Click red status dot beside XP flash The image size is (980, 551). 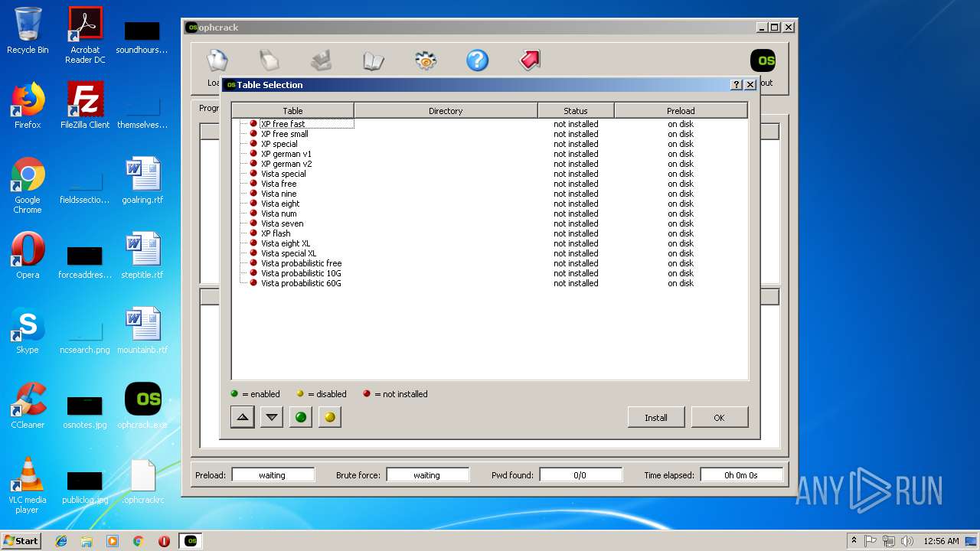click(253, 233)
